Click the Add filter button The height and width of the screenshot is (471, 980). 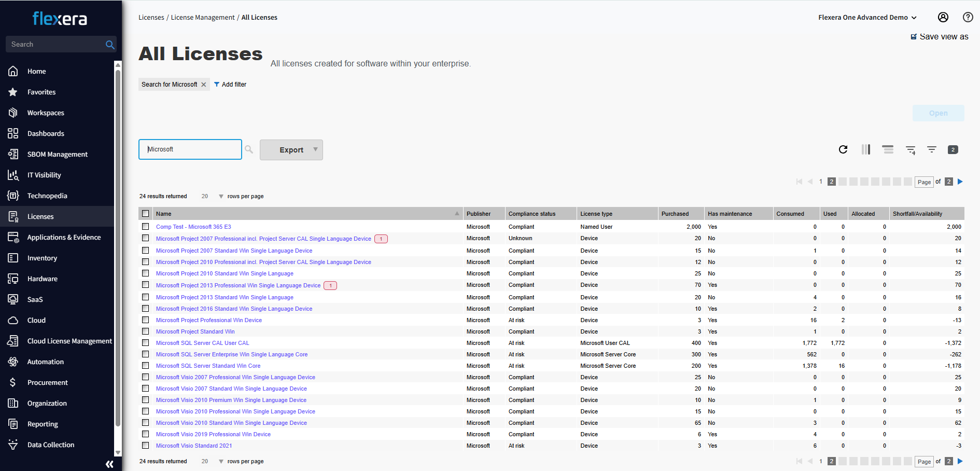[x=230, y=85]
